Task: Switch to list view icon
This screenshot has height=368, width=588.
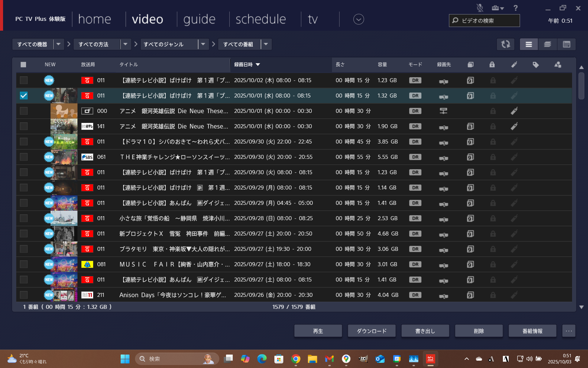Action: 529,44
